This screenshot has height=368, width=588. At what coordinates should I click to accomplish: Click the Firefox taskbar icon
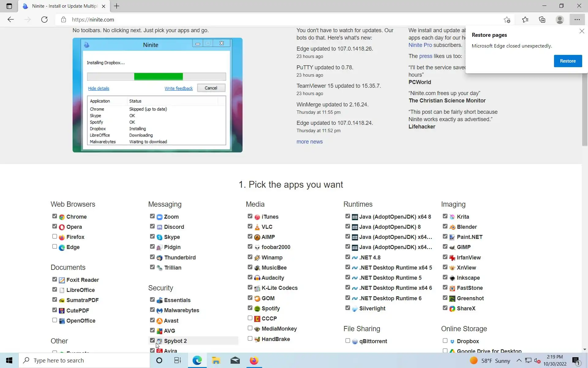tap(254, 360)
